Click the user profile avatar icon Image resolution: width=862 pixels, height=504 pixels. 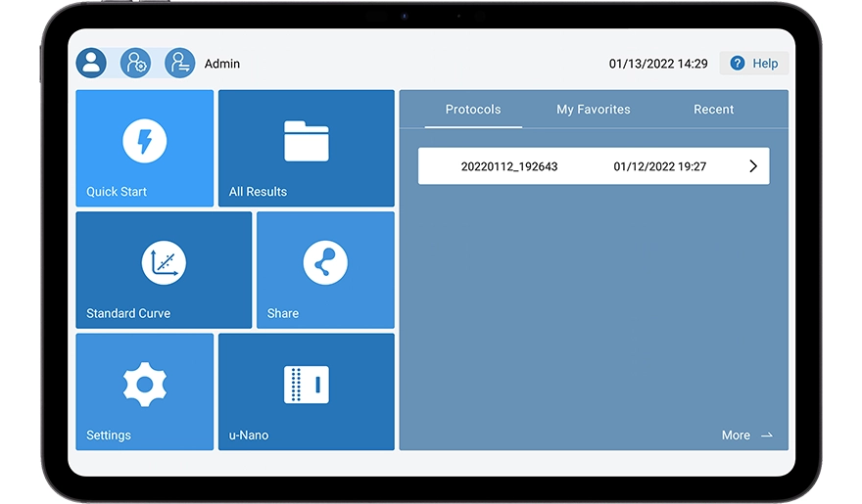tap(92, 64)
